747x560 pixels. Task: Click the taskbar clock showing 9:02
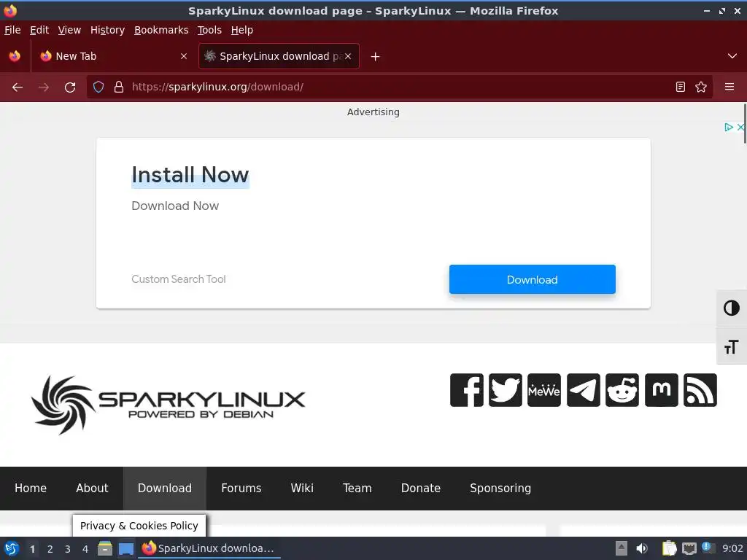click(732, 548)
